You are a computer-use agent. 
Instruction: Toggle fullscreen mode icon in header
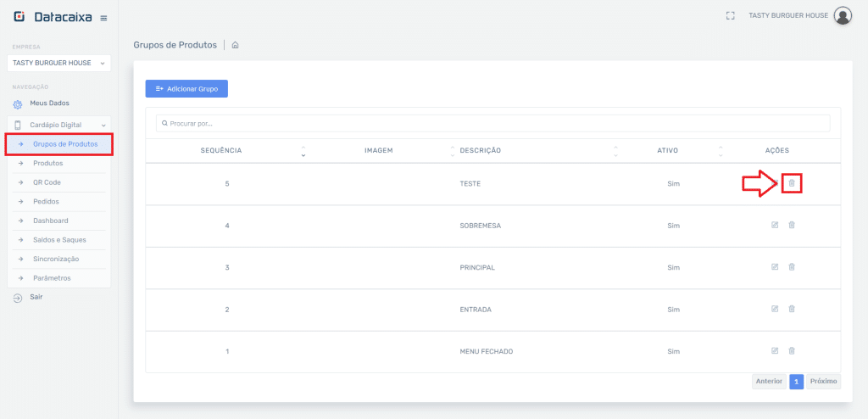pos(730,16)
